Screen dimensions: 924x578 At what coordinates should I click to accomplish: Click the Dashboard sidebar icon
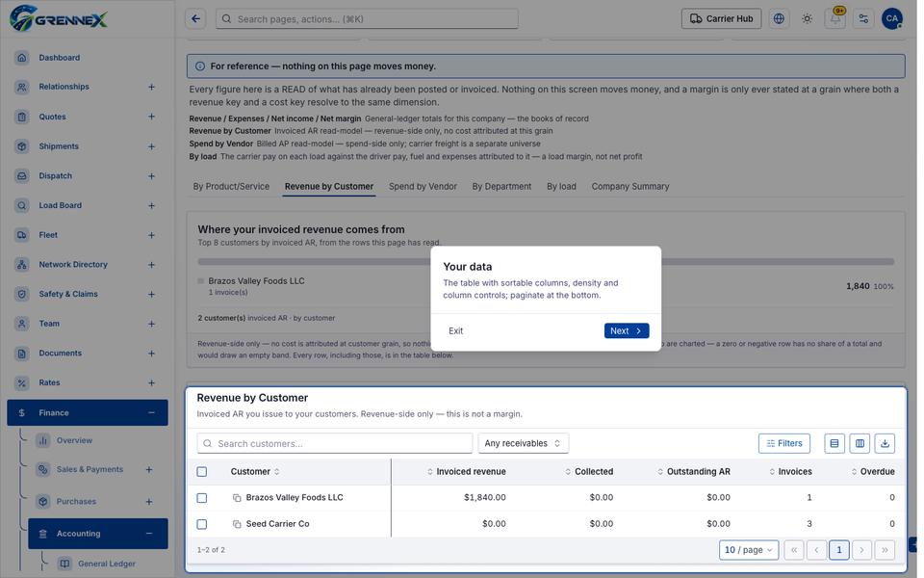click(x=22, y=58)
